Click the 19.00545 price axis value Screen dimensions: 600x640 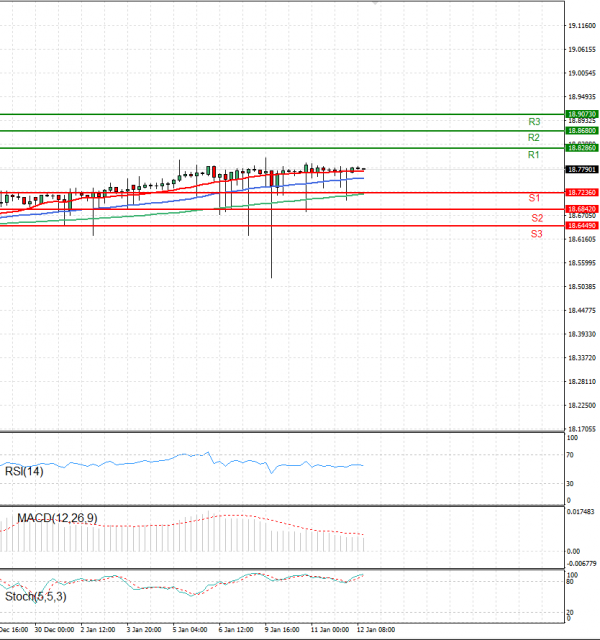582,73
